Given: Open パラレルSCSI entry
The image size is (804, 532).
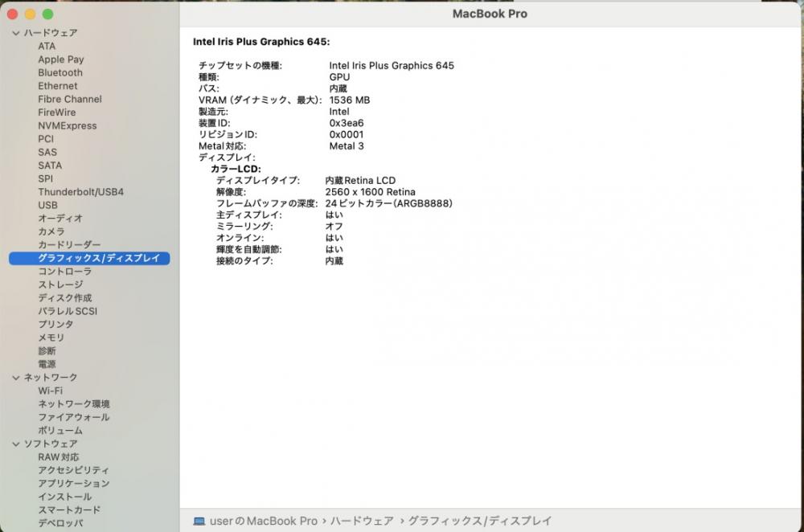Looking at the screenshot, I should click(x=68, y=312).
